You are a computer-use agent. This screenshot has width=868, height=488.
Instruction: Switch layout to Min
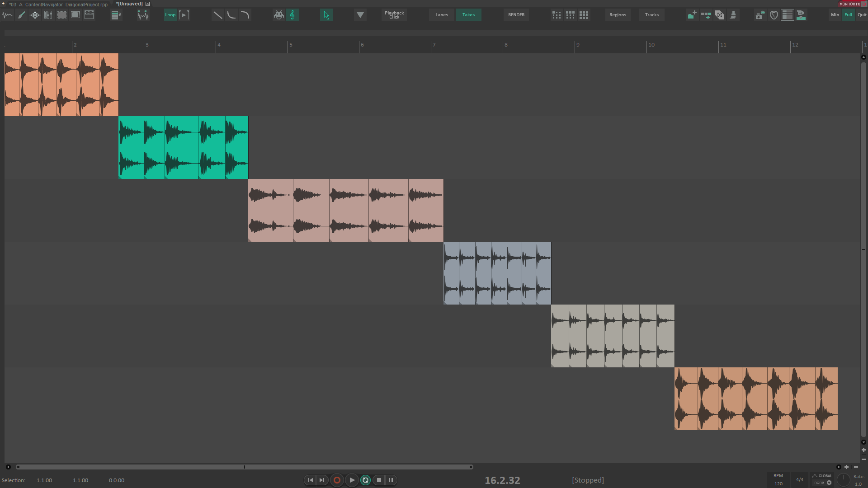pyautogui.click(x=835, y=15)
